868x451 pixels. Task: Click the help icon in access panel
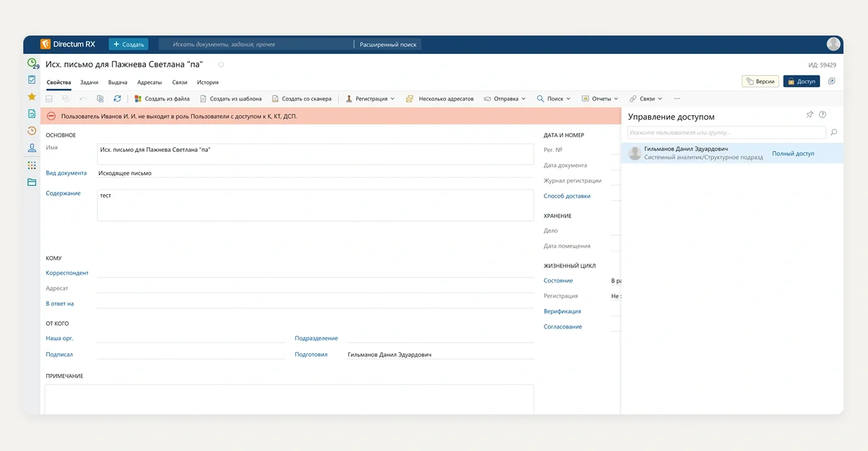click(x=823, y=115)
